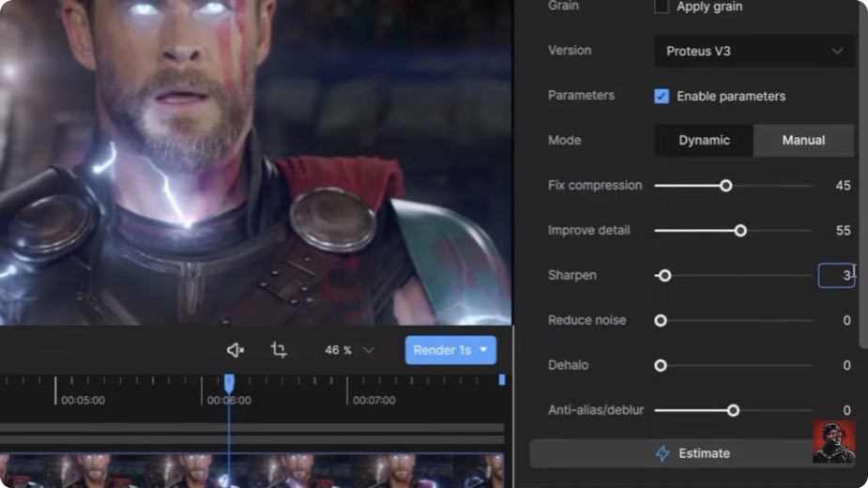Viewport: 868px width, 488px height.
Task: Open the Render 1s dropdown arrow
Action: click(483, 349)
